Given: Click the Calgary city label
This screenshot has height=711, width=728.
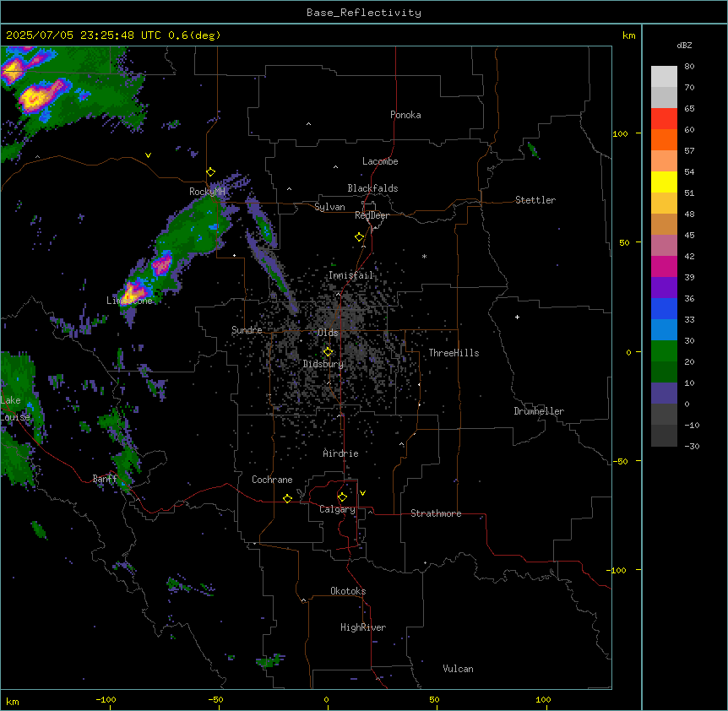Looking at the screenshot, I should [x=337, y=509].
